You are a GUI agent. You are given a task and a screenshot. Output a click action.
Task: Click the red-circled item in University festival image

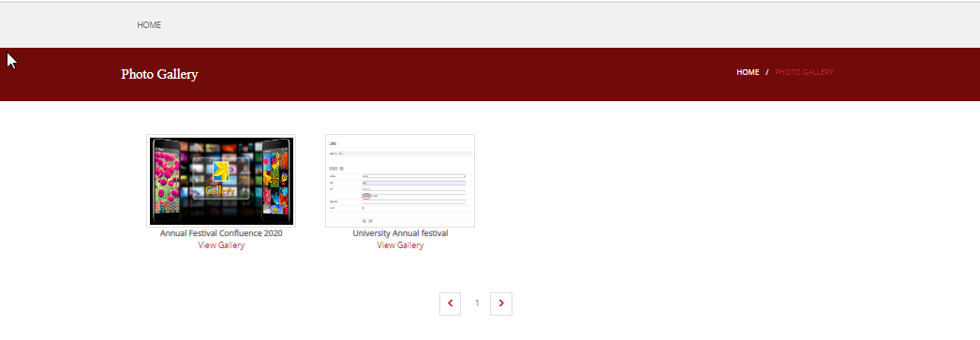pos(366,197)
